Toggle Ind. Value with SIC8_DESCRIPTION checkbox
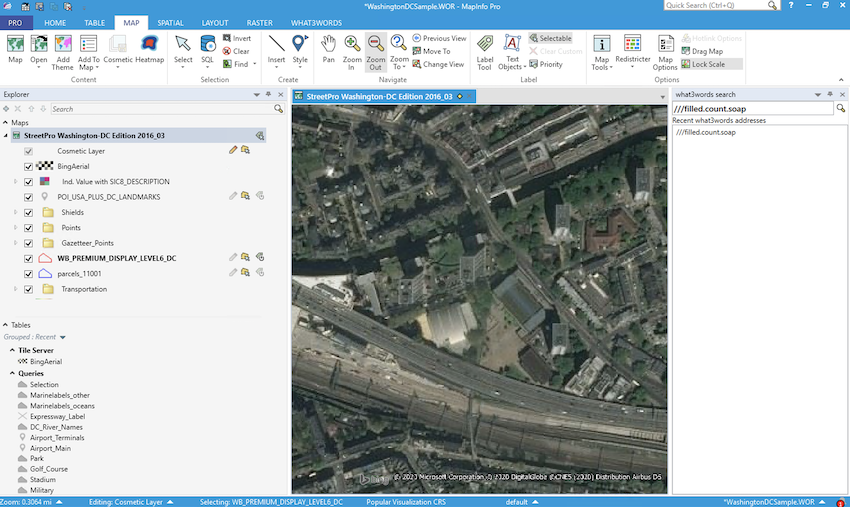The image size is (850, 507). [28, 182]
